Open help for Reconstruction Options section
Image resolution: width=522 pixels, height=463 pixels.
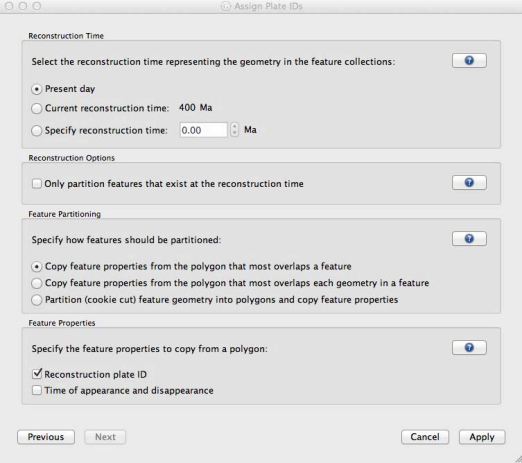click(x=469, y=183)
